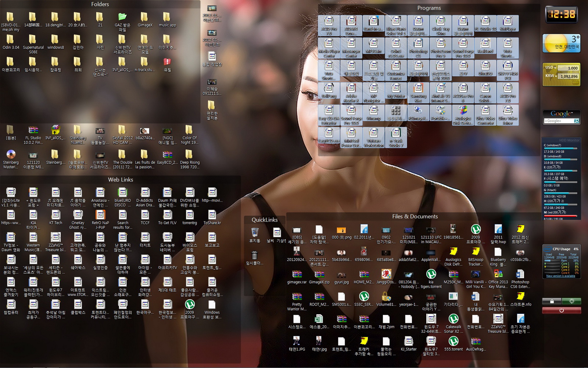
Task: Open the Samsung Kies shortcut
Action: (x=418, y=92)
